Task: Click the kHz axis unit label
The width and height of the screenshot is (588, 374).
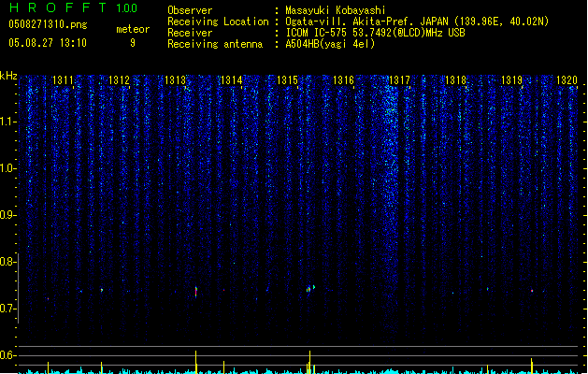Action: pyautogui.click(x=8, y=76)
